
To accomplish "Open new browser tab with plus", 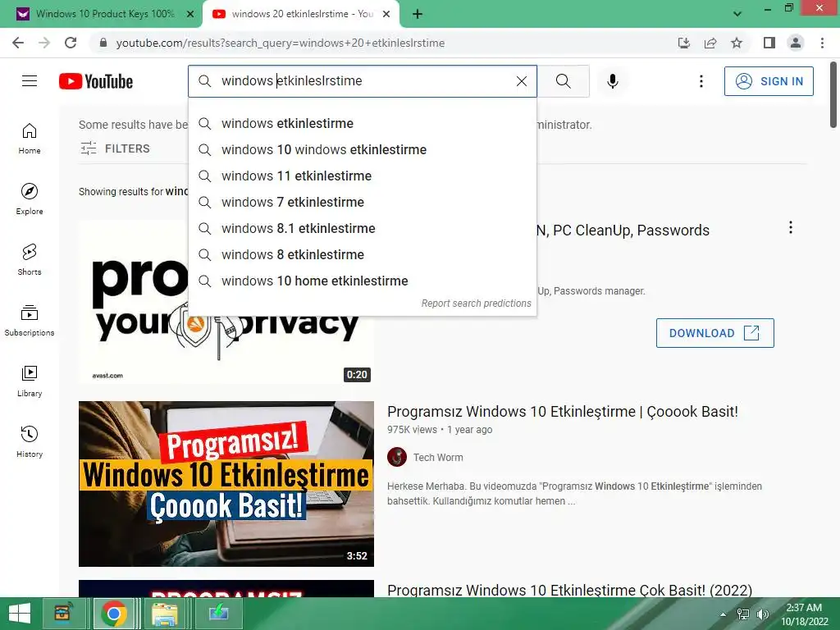I will (418, 15).
